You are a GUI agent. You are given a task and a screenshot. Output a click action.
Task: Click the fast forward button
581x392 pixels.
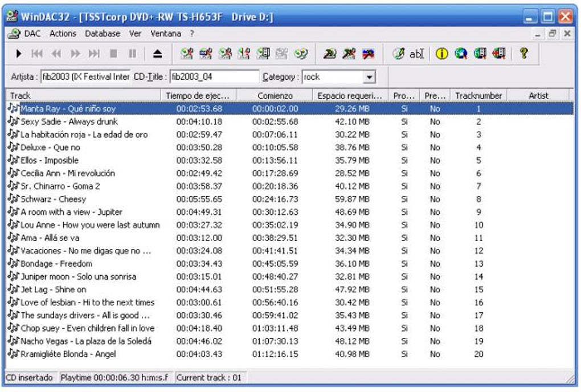(75, 54)
